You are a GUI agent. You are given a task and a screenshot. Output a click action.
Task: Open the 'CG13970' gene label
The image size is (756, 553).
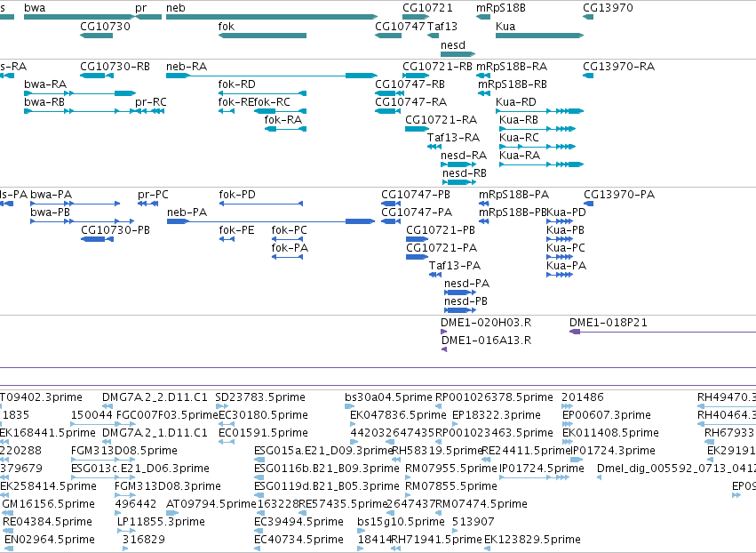[x=608, y=8]
